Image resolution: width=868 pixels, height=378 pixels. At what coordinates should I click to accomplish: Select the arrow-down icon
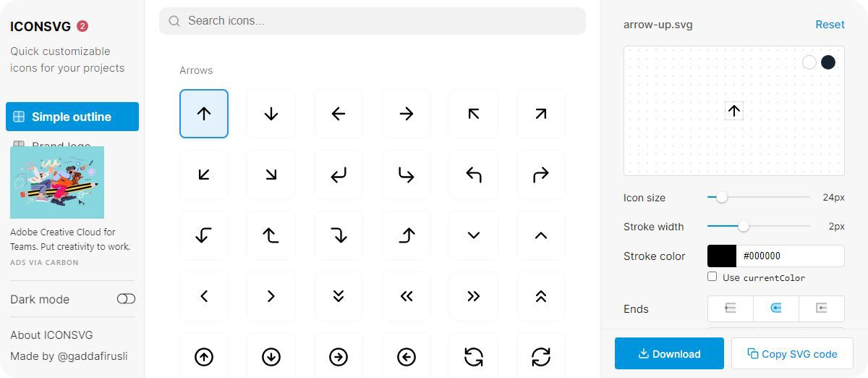pos(271,114)
